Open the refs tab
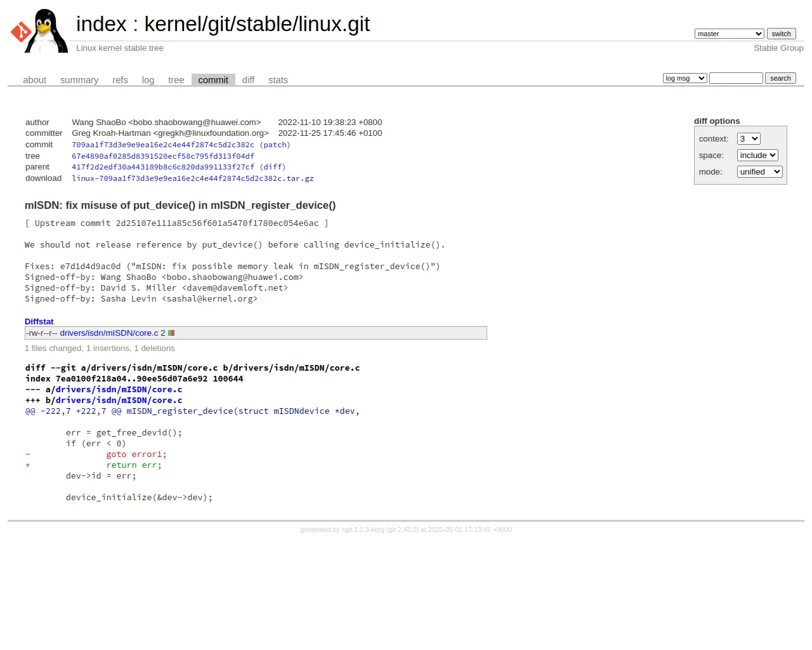Viewport: 812px width, 650px height. (x=120, y=80)
